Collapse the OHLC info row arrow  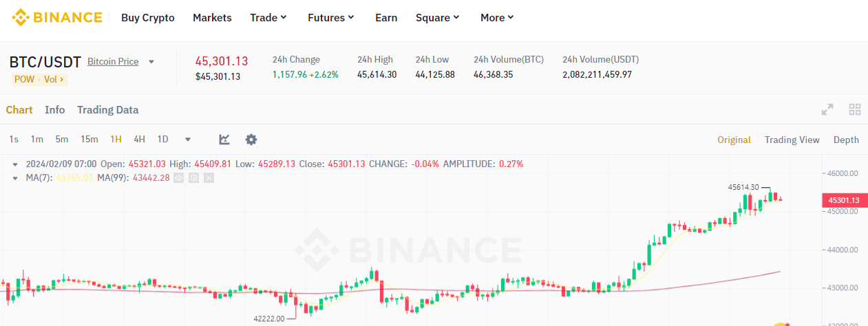pos(15,164)
